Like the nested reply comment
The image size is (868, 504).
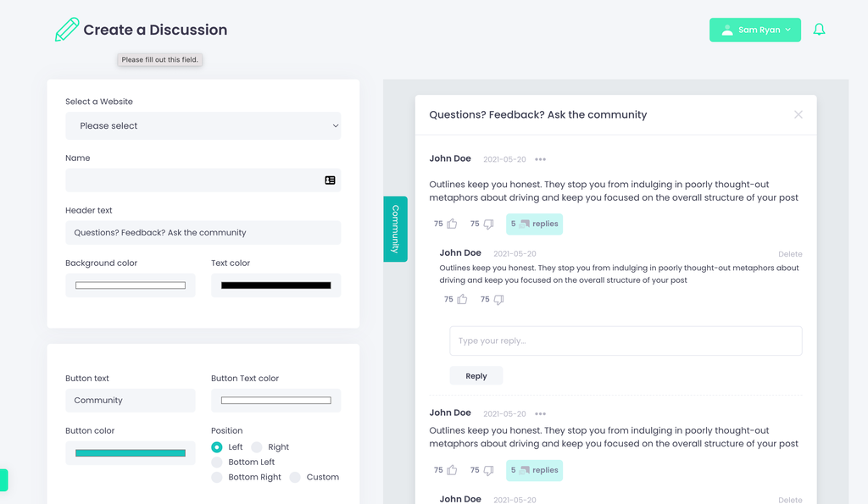462,300
